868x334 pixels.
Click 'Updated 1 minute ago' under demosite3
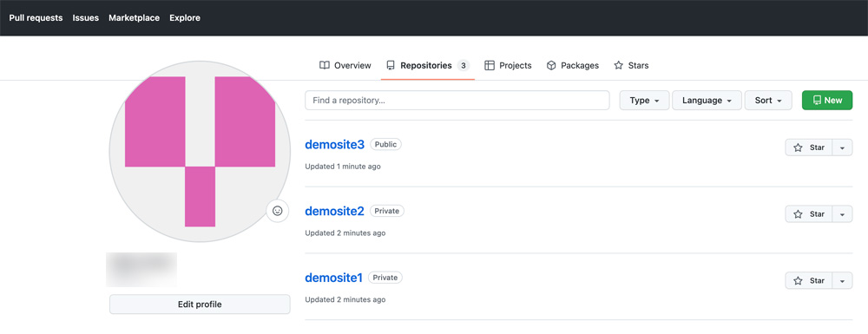343,167
